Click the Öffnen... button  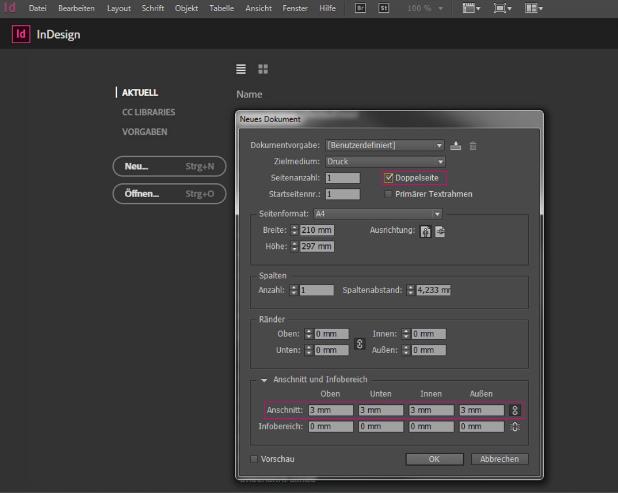click(169, 194)
